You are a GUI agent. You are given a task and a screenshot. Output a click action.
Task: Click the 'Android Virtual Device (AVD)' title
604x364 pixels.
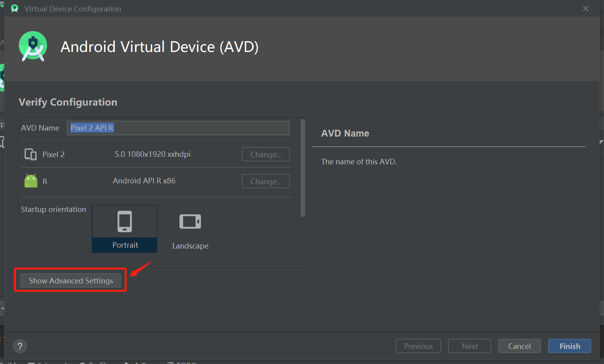(x=160, y=47)
